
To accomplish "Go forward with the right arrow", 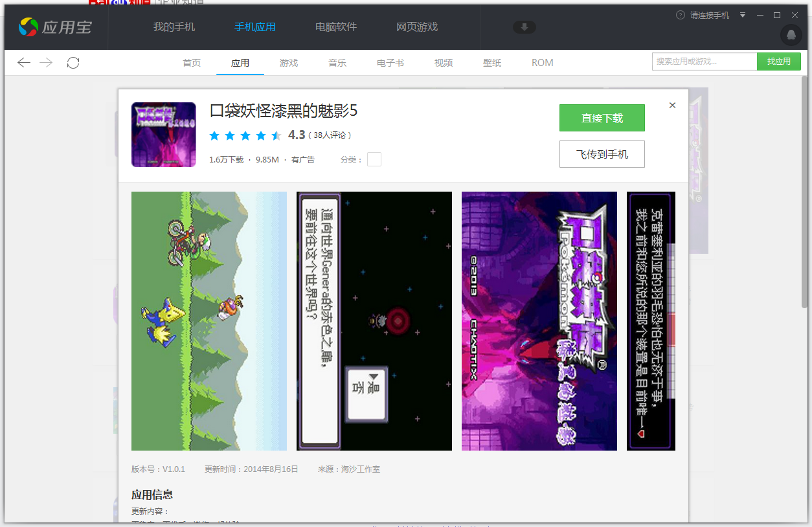I will point(46,63).
